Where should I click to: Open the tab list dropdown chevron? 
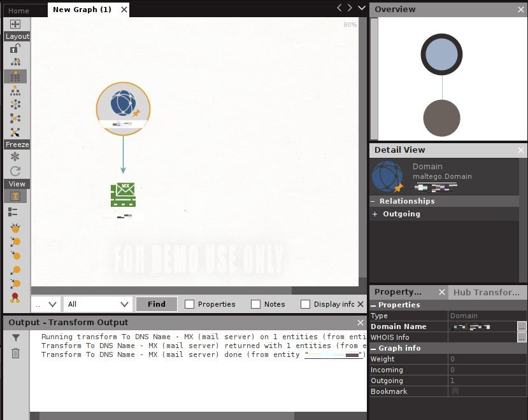click(x=362, y=8)
